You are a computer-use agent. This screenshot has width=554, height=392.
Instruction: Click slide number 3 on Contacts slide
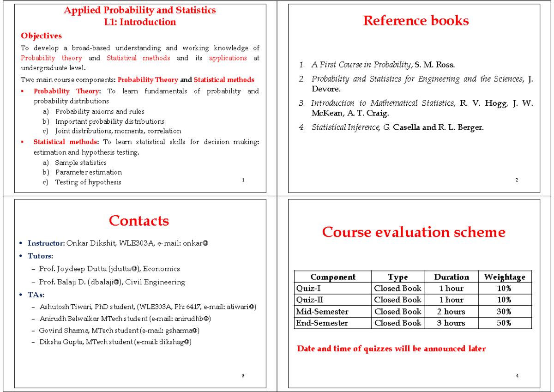point(243,376)
